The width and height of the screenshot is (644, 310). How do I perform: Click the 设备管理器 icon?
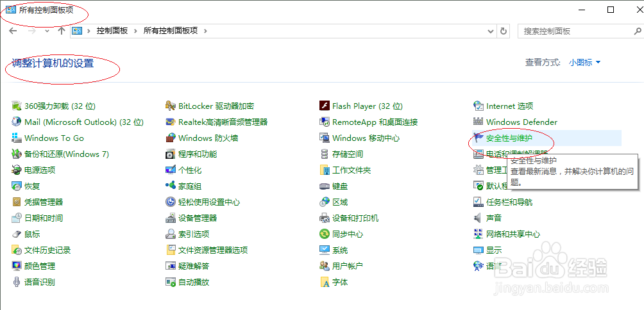click(171, 218)
